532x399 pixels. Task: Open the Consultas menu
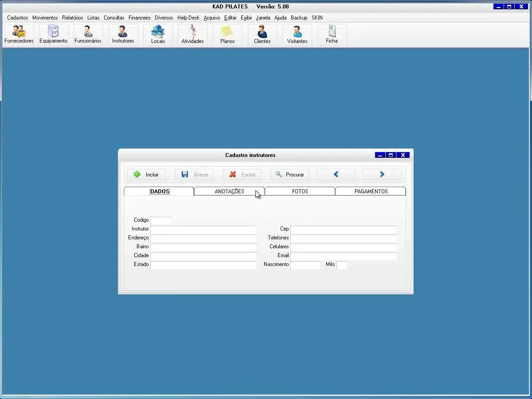pyautogui.click(x=114, y=18)
